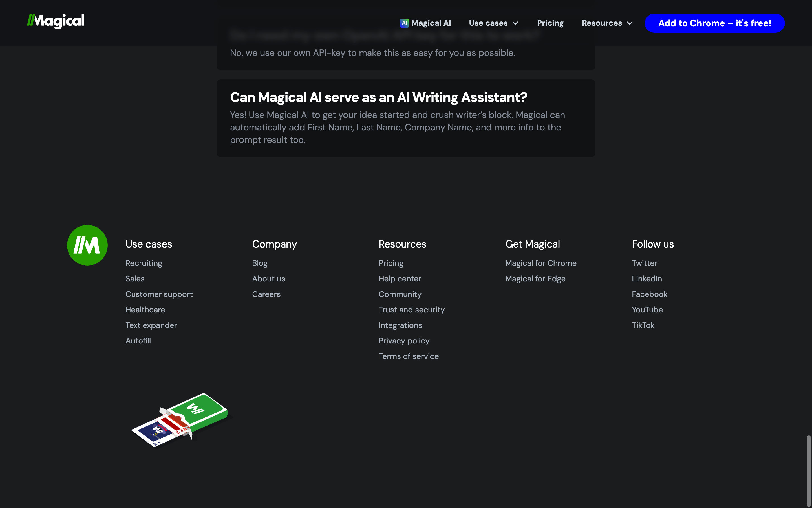This screenshot has height=508, width=812.
Task: Click the Magical logo in the header
Action: click(x=56, y=21)
